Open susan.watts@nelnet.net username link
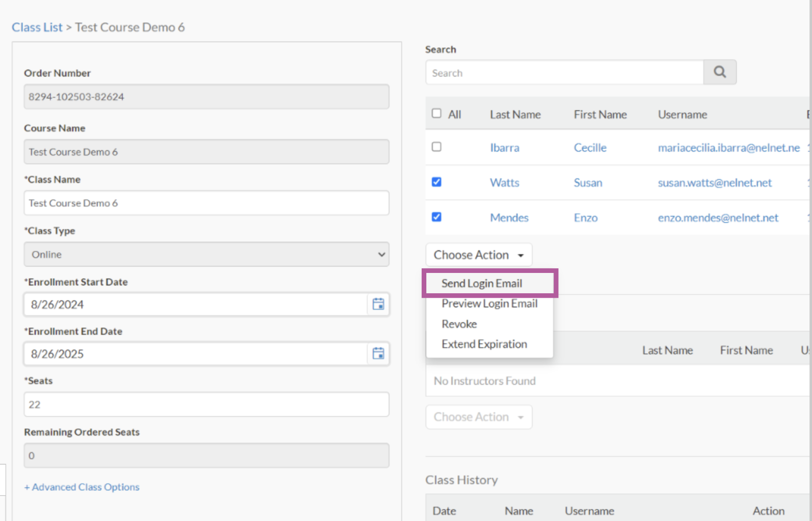 pyautogui.click(x=715, y=183)
